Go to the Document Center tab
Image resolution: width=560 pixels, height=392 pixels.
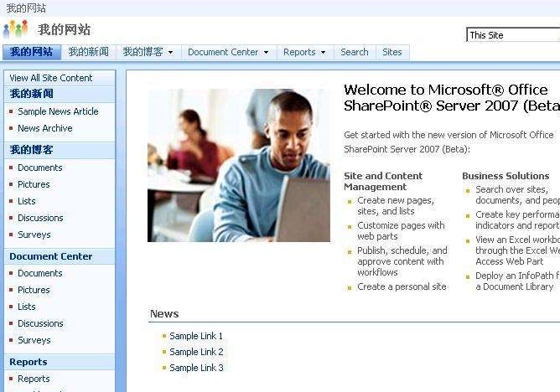(x=223, y=52)
